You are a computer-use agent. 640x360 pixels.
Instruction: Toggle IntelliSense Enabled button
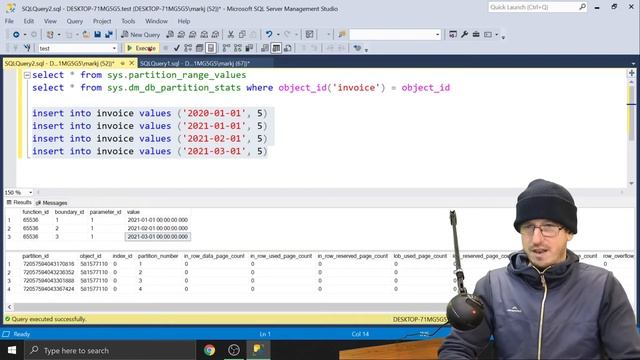click(x=211, y=48)
